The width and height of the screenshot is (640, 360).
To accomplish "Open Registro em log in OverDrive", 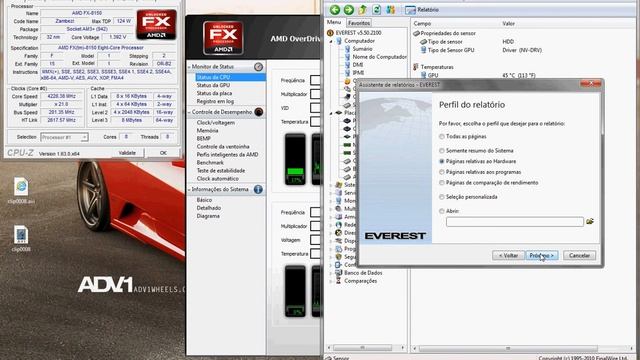I will 215,101.
